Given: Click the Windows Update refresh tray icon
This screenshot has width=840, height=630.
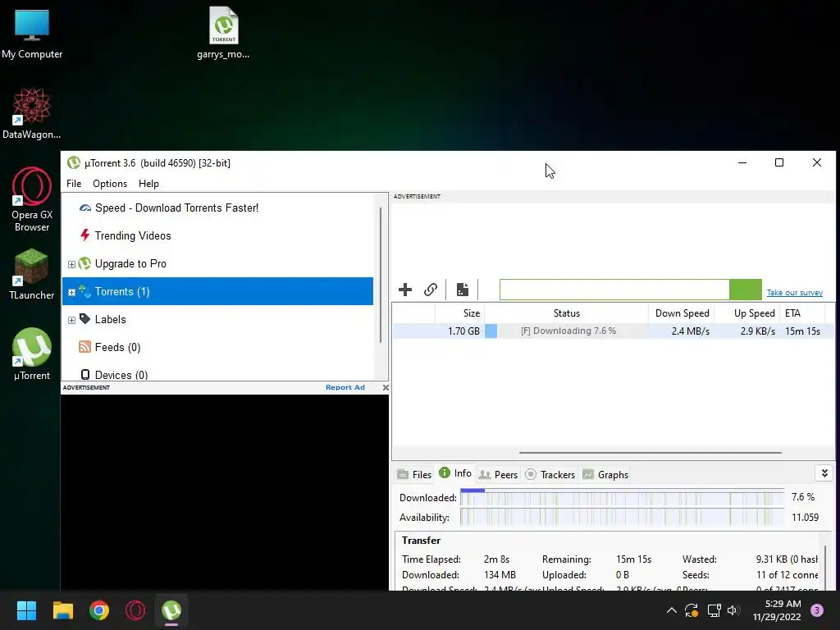Looking at the screenshot, I should [692, 610].
